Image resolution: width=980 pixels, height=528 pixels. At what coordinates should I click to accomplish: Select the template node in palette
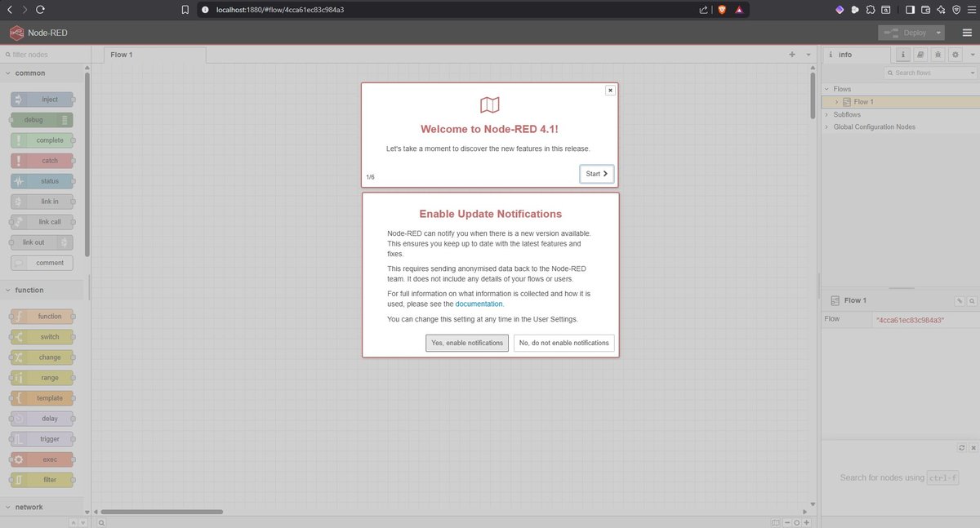42,398
